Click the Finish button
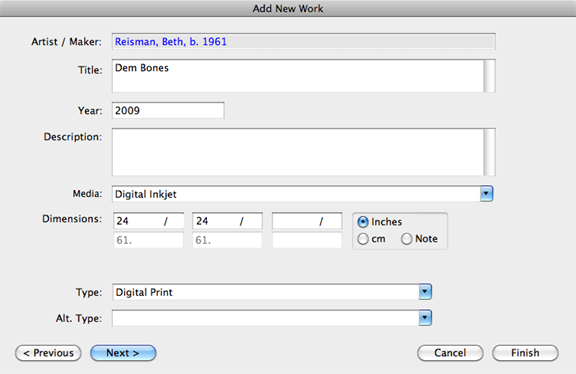The image size is (576, 374). (x=525, y=353)
